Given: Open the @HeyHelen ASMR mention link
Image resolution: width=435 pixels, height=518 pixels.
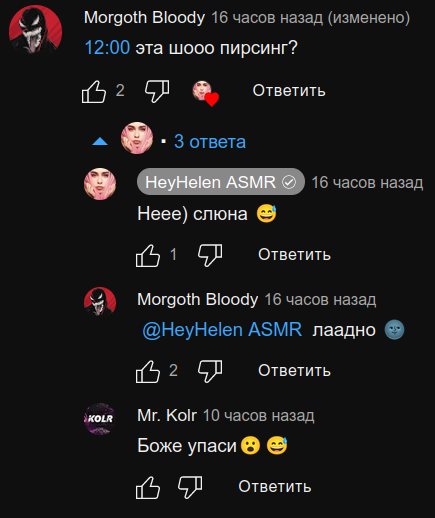Looking at the screenshot, I should click(x=222, y=330).
